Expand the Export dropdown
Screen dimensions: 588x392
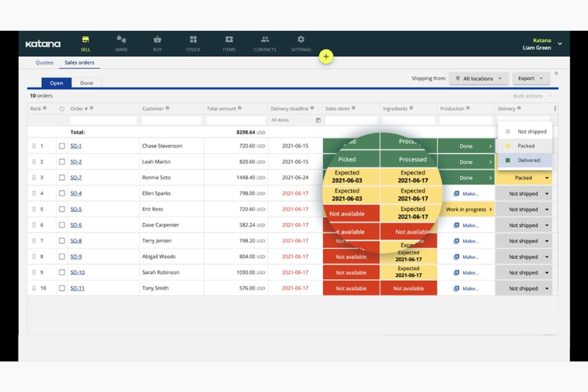[x=531, y=78]
